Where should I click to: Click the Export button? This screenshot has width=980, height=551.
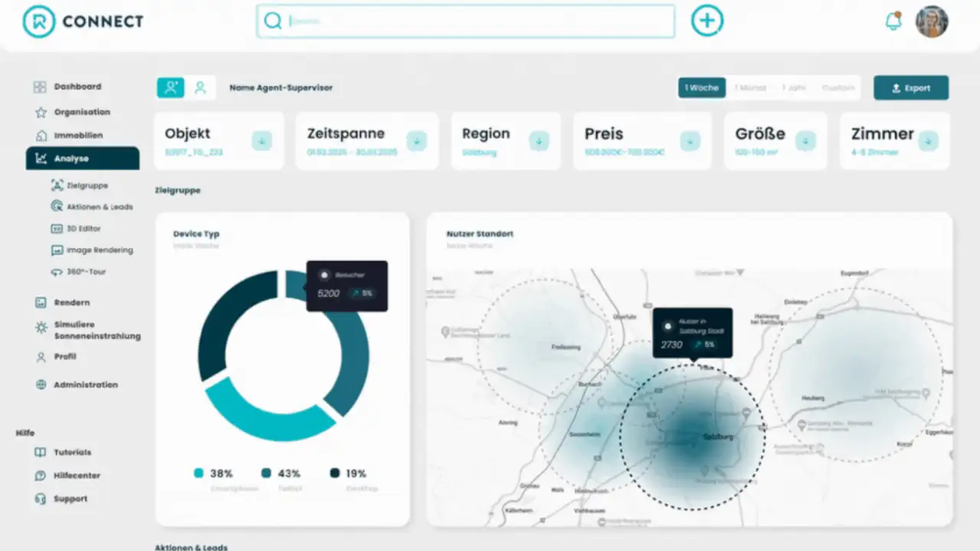point(911,88)
